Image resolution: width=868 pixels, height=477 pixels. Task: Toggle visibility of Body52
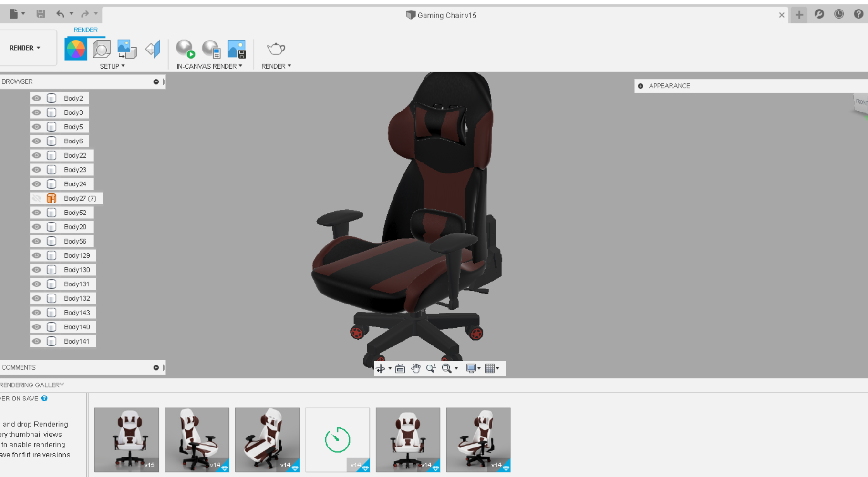37,213
